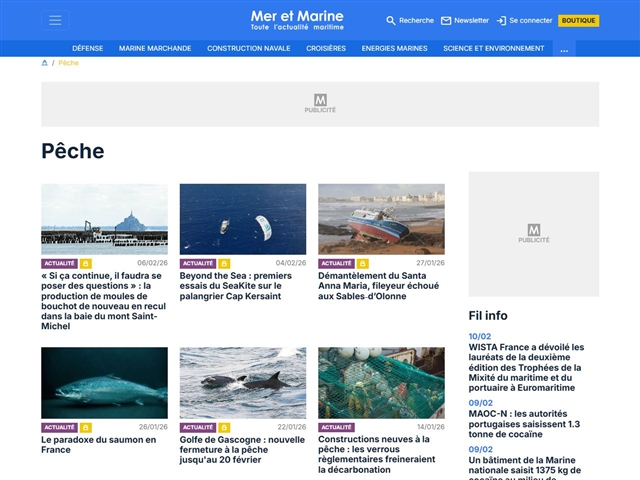The height and width of the screenshot is (480, 640).
Task: Click the Mer et Marine logo
Action: click(x=297, y=20)
